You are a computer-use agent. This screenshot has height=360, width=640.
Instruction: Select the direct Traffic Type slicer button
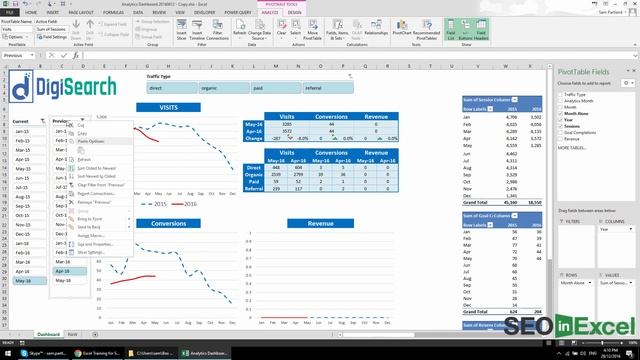tap(172, 88)
